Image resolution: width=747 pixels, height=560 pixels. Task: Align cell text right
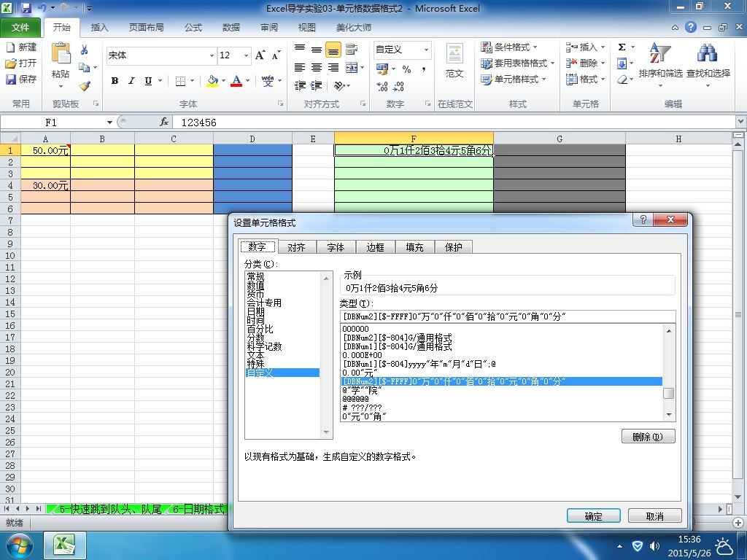[x=333, y=68]
